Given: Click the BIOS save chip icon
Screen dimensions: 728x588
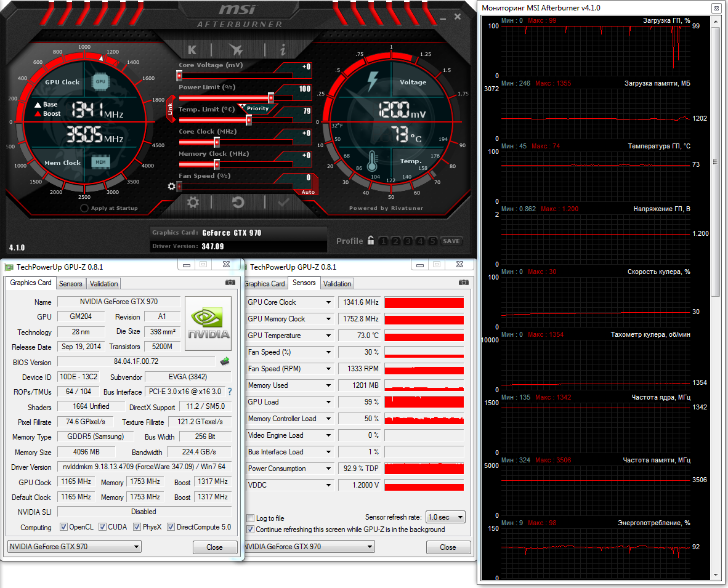Looking at the screenshot, I should 225,361.
